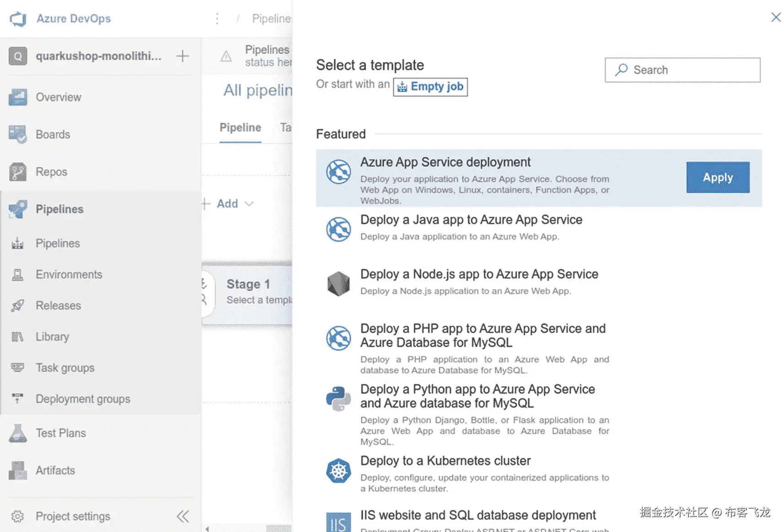Open the Boards section icon
784x532 pixels.
[x=18, y=134]
